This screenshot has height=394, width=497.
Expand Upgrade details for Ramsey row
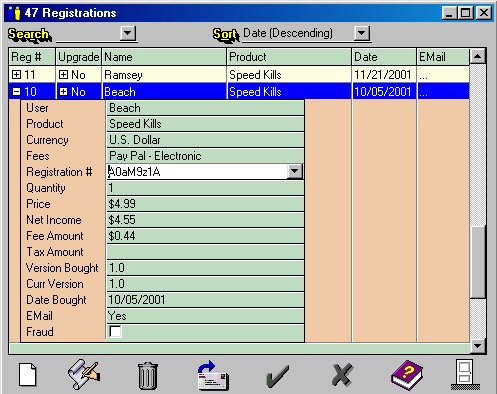click(63, 75)
